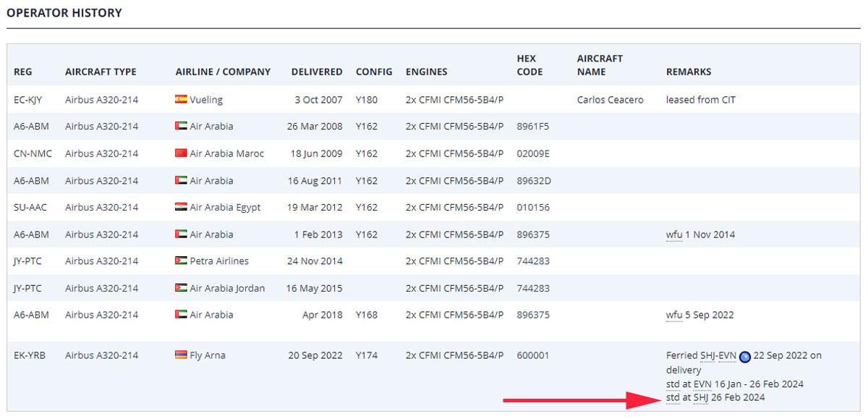Select registration EC-KJY

coord(30,99)
